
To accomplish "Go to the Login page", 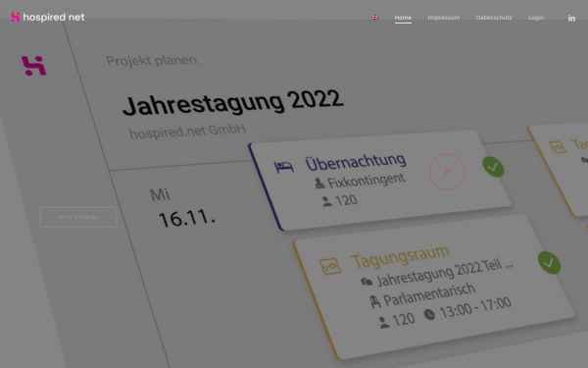I will pos(536,18).
